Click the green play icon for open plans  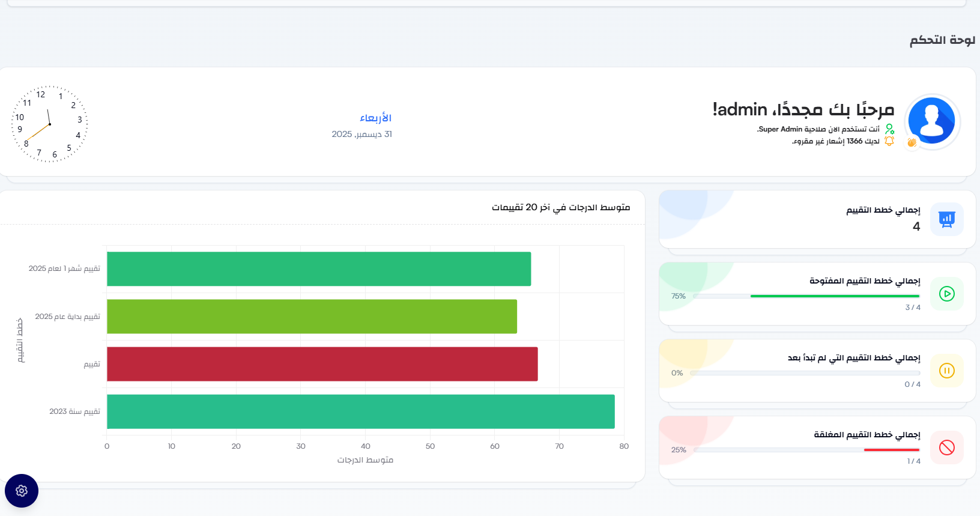click(946, 294)
